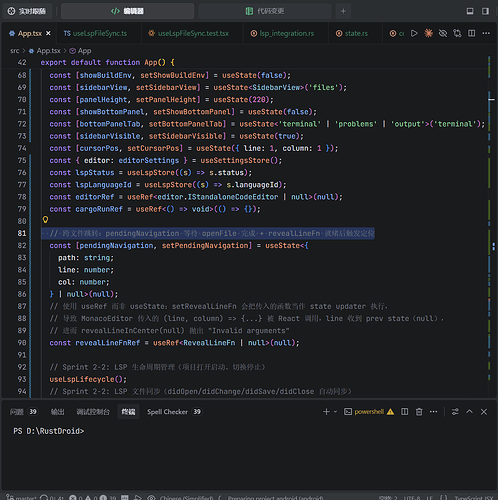Select the App.tsx file tab

click(x=29, y=33)
